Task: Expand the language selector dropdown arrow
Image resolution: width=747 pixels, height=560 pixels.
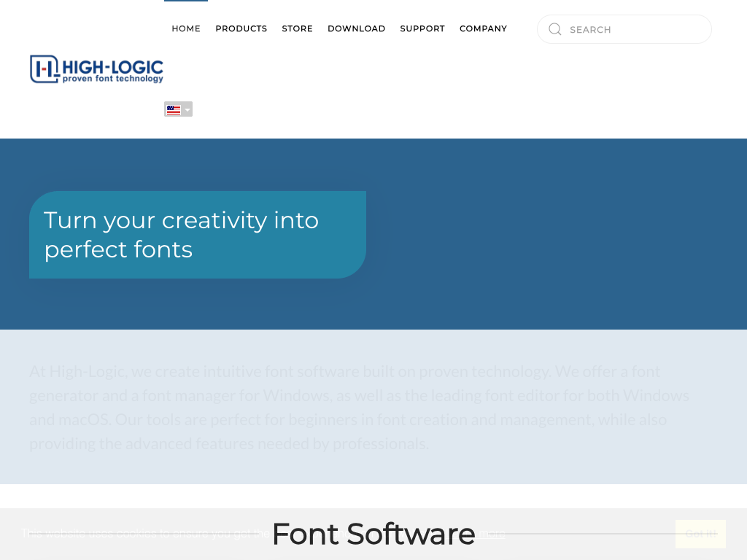Action: coord(187,110)
